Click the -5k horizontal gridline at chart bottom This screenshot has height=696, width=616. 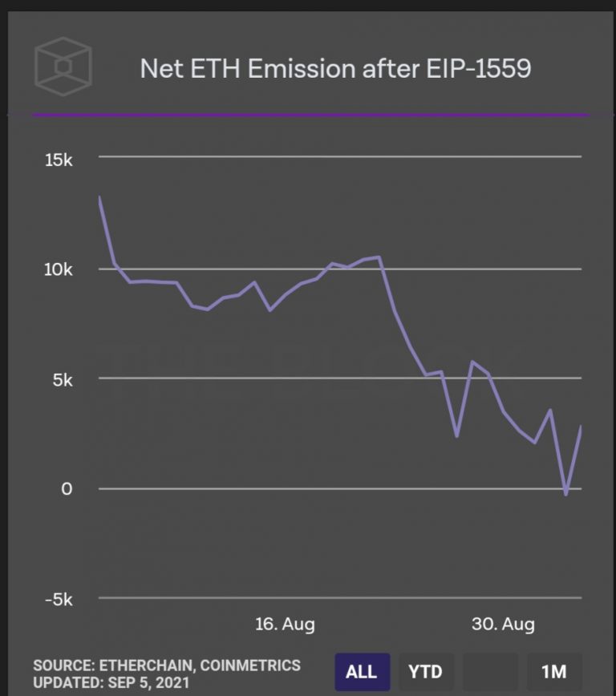tap(340, 598)
